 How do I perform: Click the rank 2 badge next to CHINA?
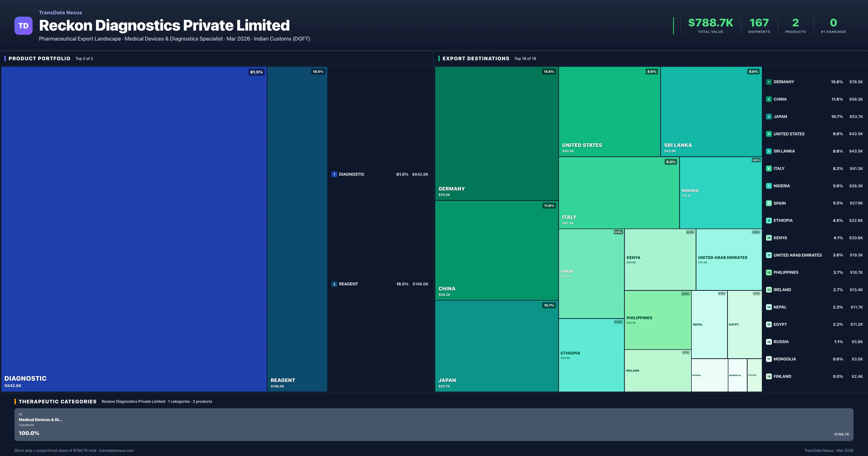pyautogui.click(x=769, y=99)
